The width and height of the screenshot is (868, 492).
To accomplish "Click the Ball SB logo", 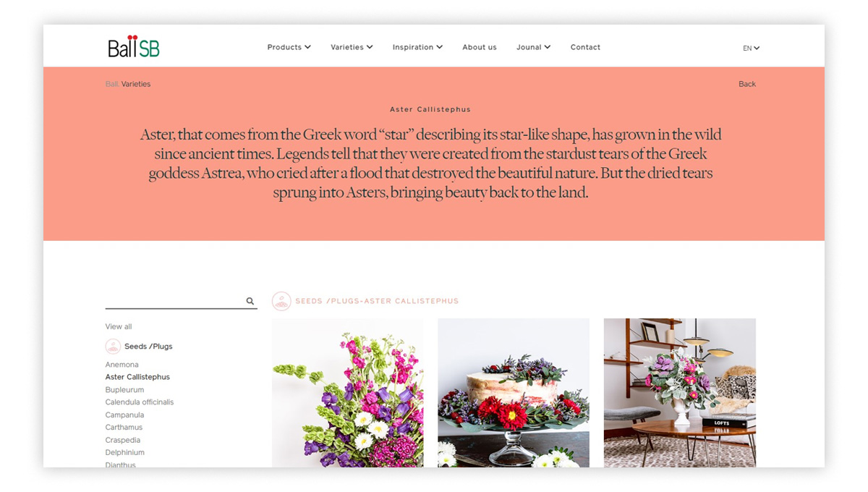I will pyautogui.click(x=134, y=46).
